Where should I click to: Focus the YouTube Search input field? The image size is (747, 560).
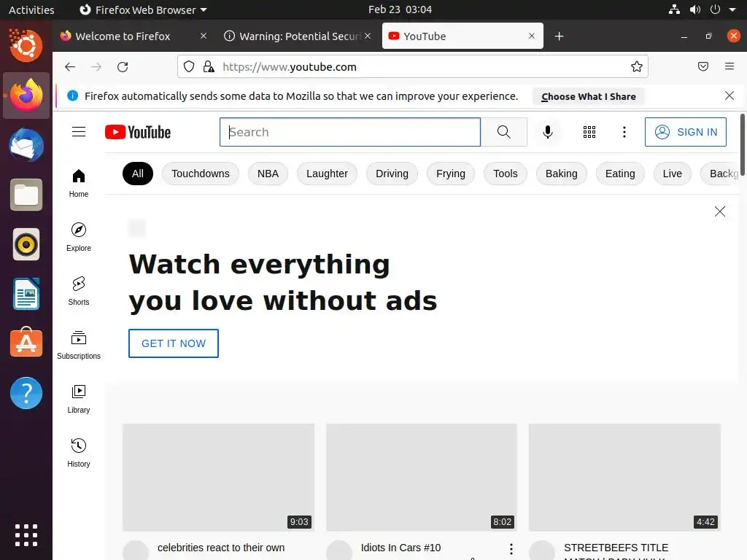pyautogui.click(x=350, y=132)
